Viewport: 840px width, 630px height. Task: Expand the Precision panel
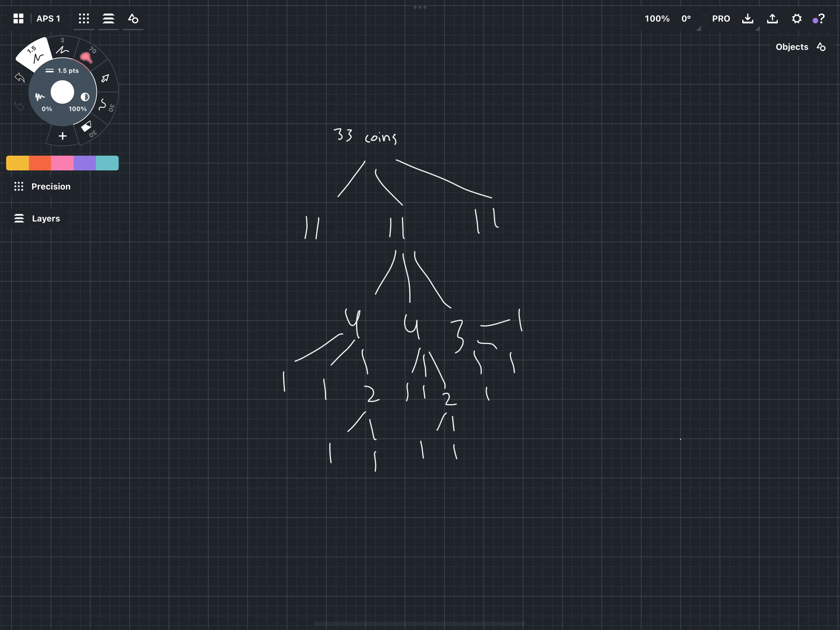(42, 186)
